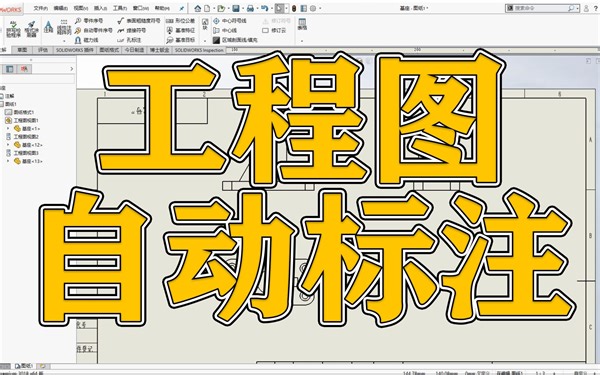
Task: Expand the 基座<1> tree node
Action: click(x=8, y=129)
